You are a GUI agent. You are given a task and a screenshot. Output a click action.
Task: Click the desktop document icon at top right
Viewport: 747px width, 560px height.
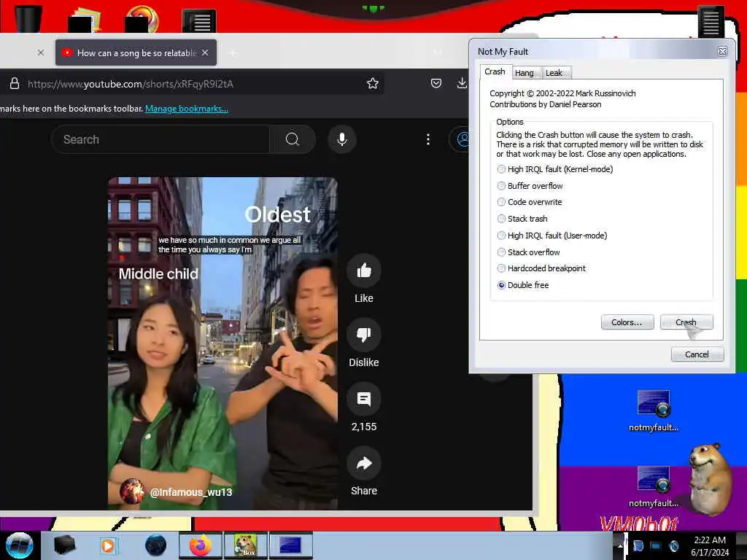coord(711,21)
